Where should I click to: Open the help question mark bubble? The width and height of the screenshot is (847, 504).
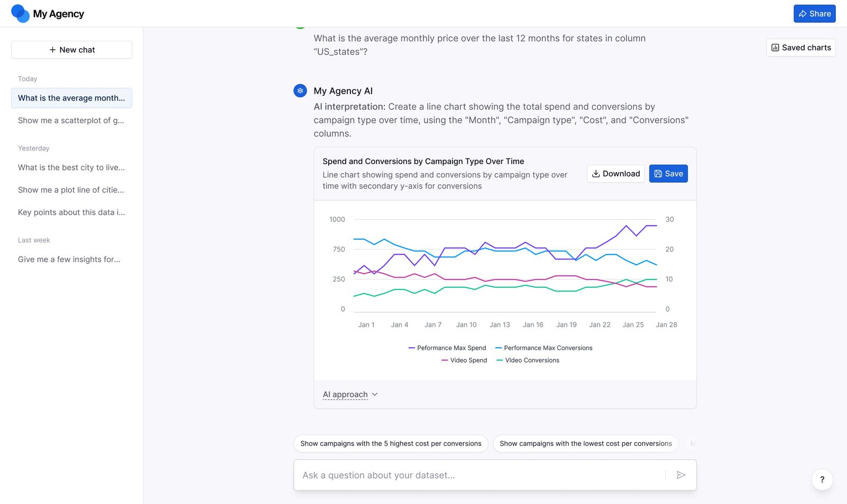822,479
